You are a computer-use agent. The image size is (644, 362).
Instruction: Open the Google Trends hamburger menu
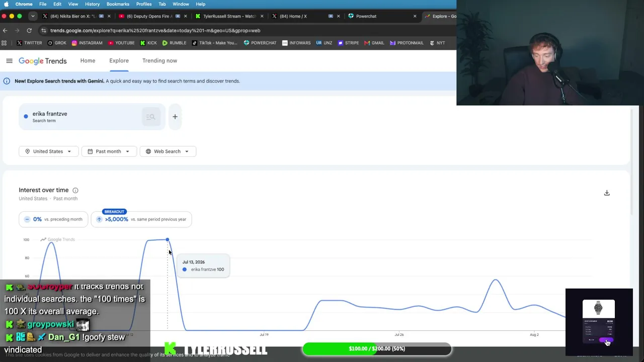tap(9, 61)
